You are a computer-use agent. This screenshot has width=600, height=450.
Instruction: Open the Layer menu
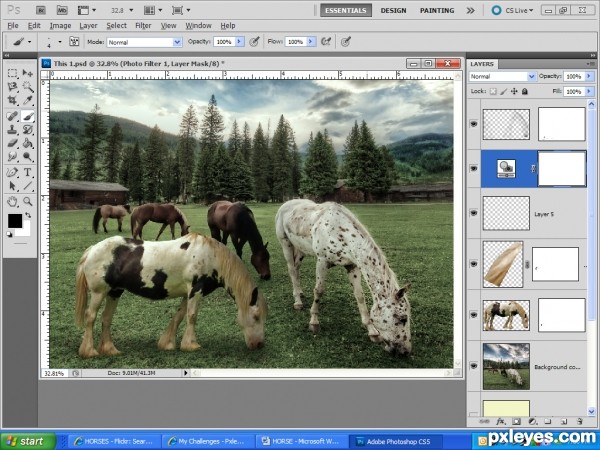click(x=88, y=26)
